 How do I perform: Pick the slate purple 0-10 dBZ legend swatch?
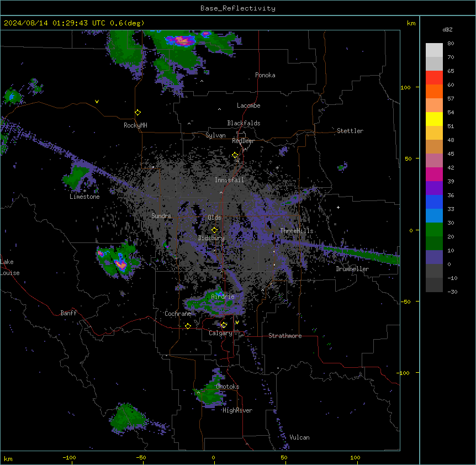click(x=434, y=257)
